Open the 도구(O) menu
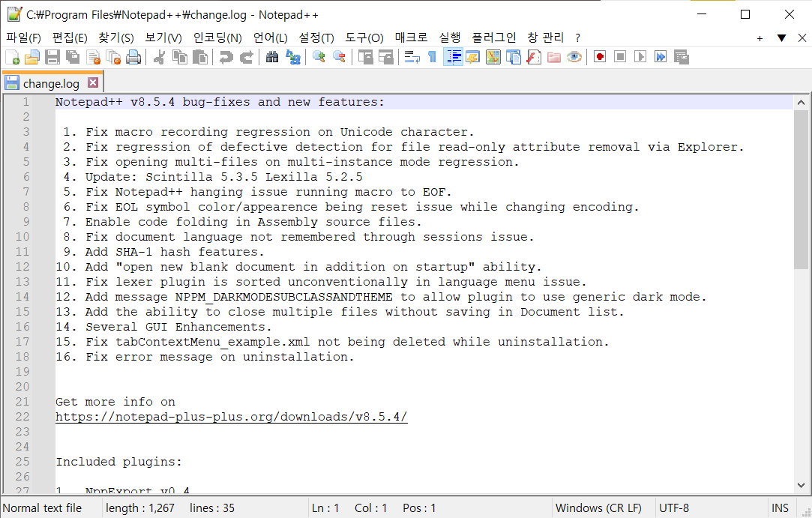This screenshot has height=518, width=812. 364,37
